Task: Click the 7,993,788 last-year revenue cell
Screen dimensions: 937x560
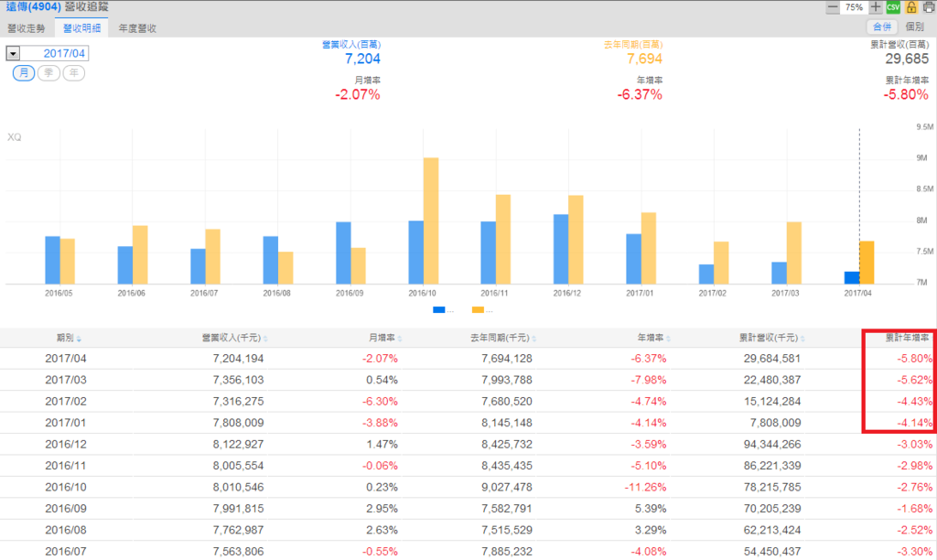Action: coord(507,380)
